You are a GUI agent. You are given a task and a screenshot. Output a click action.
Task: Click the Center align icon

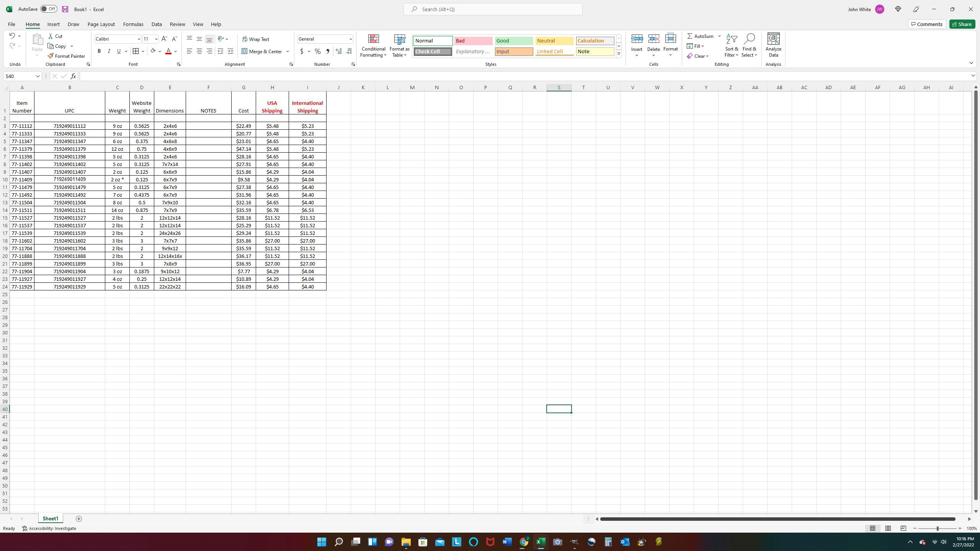coord(199,51)
